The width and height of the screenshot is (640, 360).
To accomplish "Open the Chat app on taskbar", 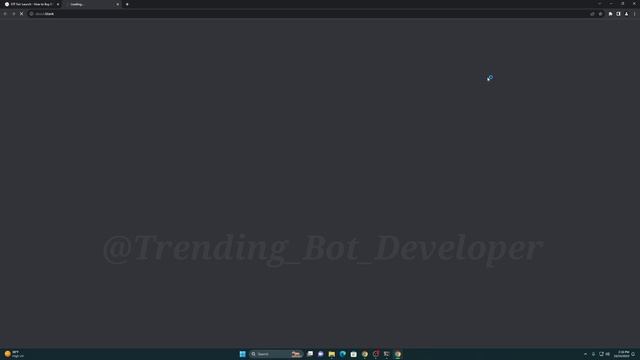I will pyautogui.click(x=321, y=354).
